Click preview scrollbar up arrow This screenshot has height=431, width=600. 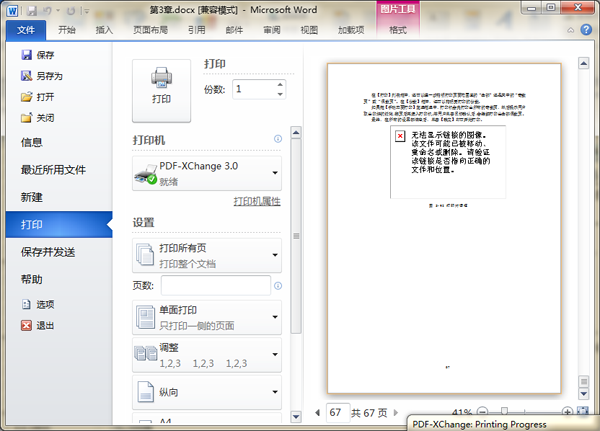click(584, 63)
